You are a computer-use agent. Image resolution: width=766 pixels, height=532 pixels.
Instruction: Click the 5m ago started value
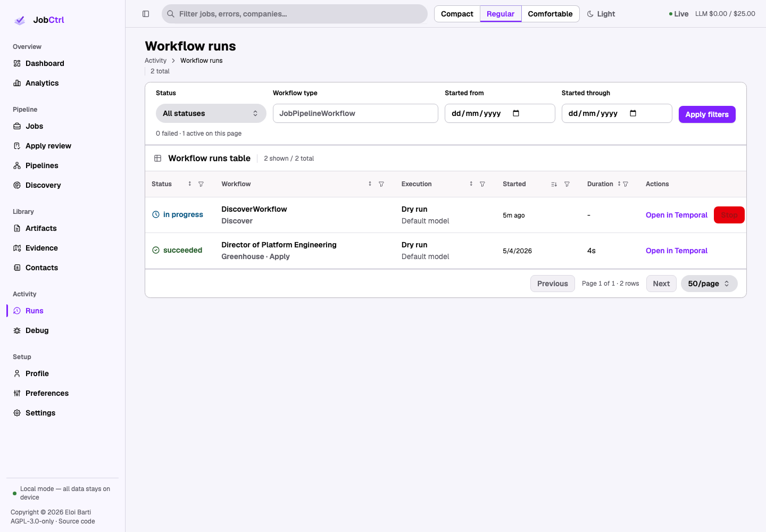click(514, 215)
